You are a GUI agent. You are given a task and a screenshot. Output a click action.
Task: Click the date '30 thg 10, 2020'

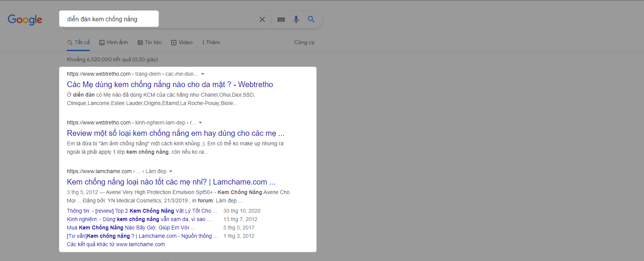click(242, 211)
